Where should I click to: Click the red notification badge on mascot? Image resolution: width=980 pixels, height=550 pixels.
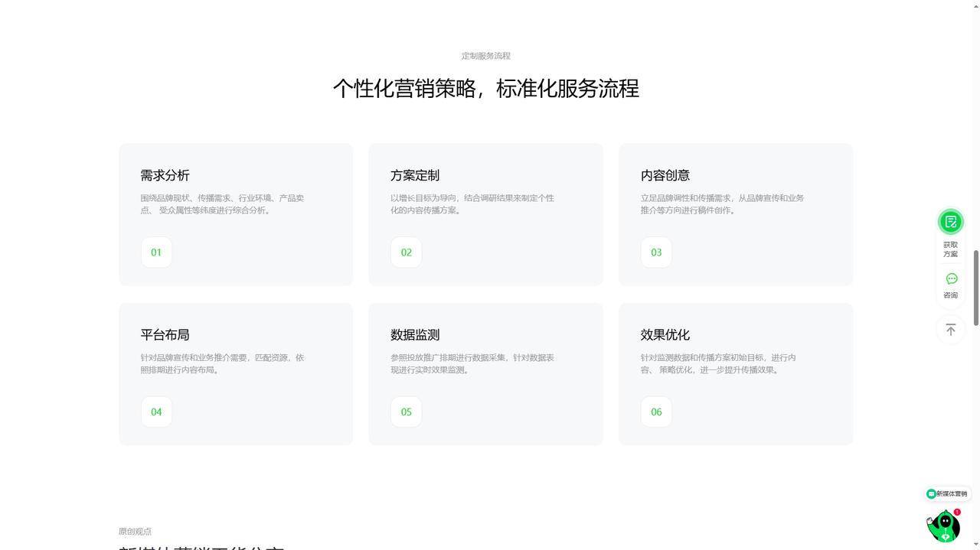[957, 513]
